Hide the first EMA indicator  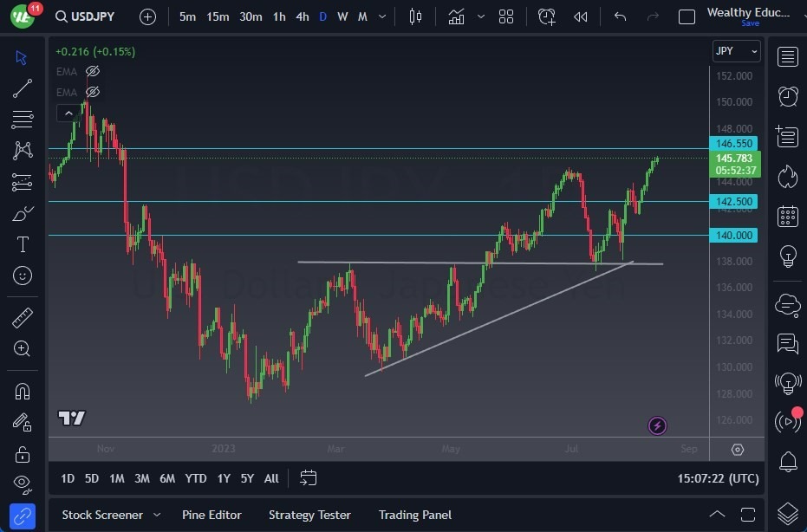(93, 71)
